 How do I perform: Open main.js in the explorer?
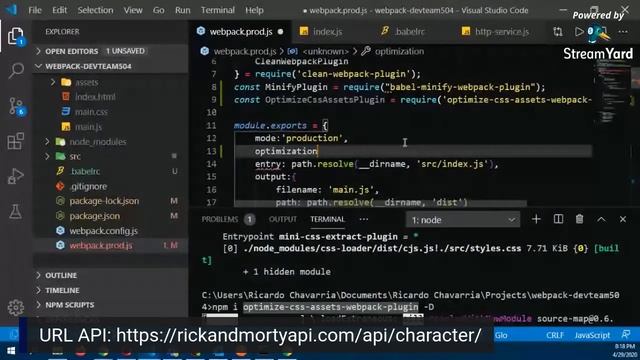click(x=88, y=127)
